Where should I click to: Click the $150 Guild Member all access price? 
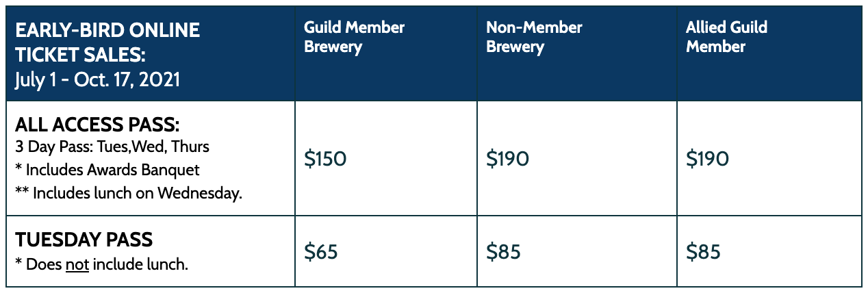[x=325, y=159]
